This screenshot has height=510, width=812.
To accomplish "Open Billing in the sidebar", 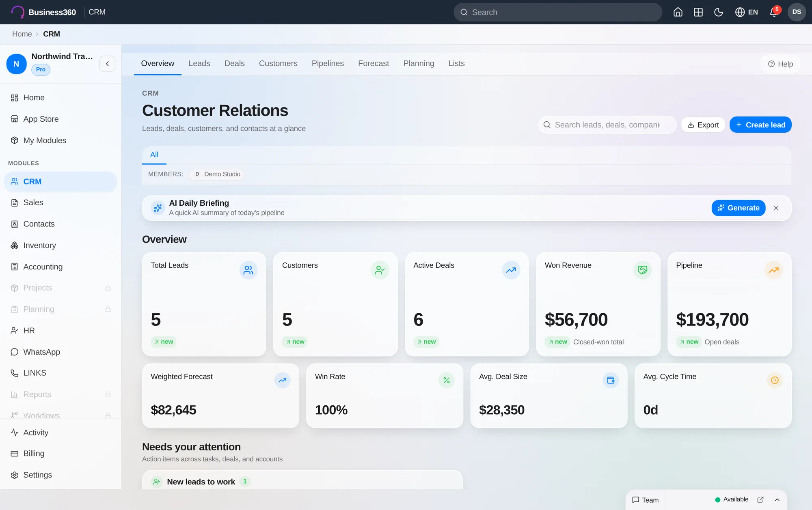I will point(60,454).
